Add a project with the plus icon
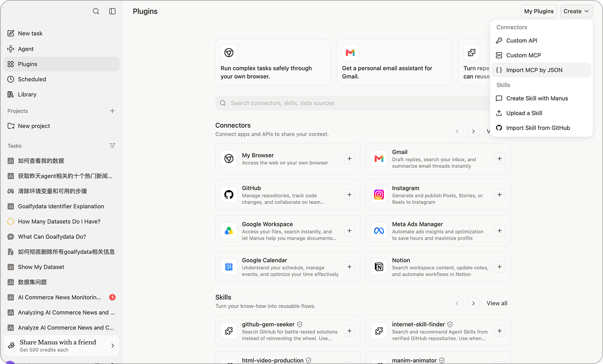This screenshot has width=603, height=364. pyautogui.click(x=112, y=111)
